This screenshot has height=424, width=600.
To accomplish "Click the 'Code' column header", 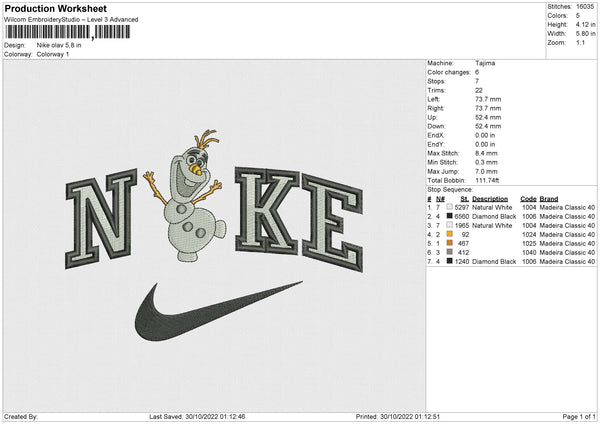I will pos(528,199).
